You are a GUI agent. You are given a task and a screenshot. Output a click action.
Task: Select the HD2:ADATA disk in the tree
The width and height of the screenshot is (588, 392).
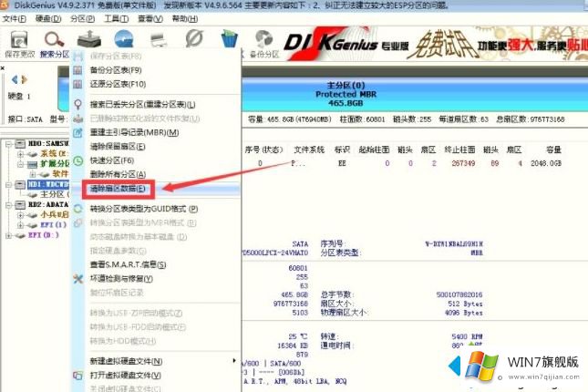[48, 205]
